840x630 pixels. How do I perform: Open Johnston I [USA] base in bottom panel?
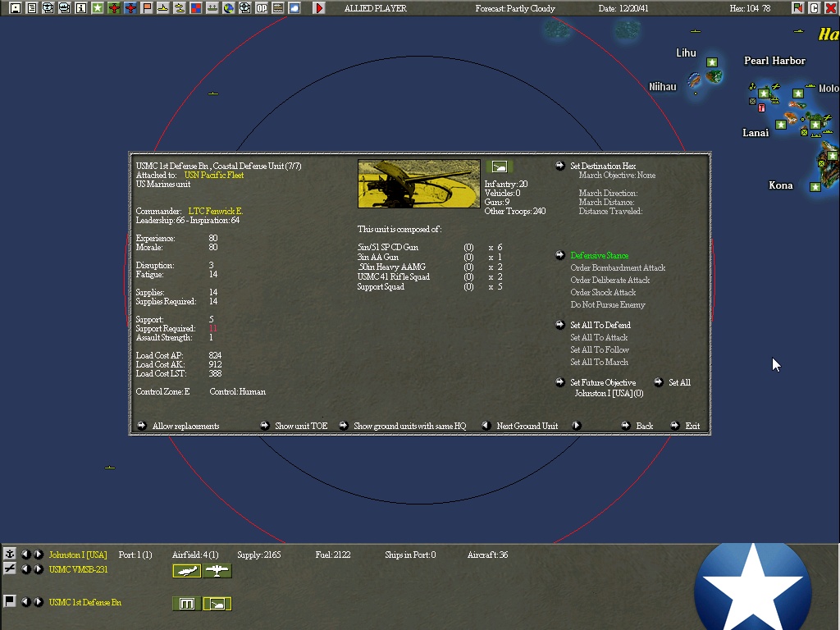[78, 555]
